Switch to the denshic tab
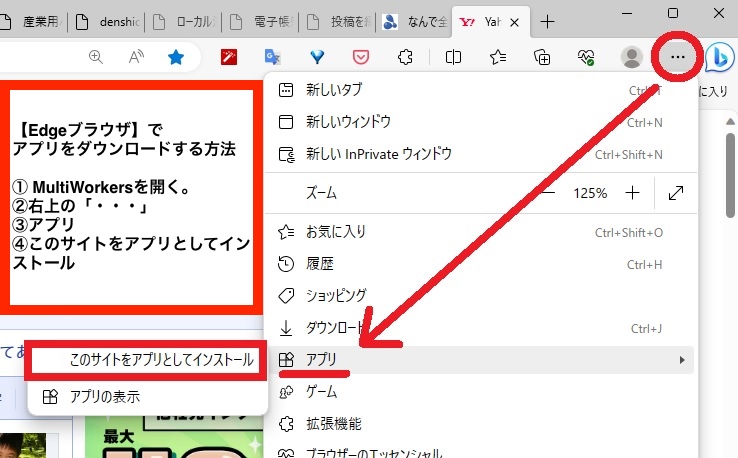 pos(108,22)
